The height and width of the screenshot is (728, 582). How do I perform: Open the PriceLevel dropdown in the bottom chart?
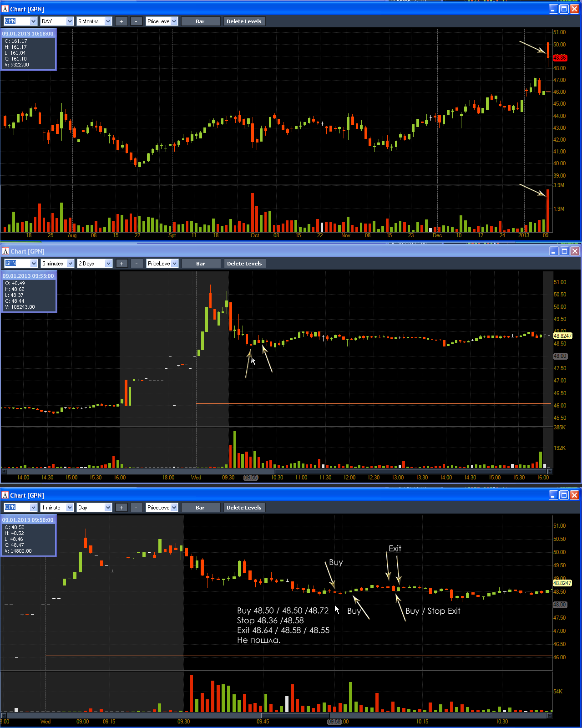[162, 508]
